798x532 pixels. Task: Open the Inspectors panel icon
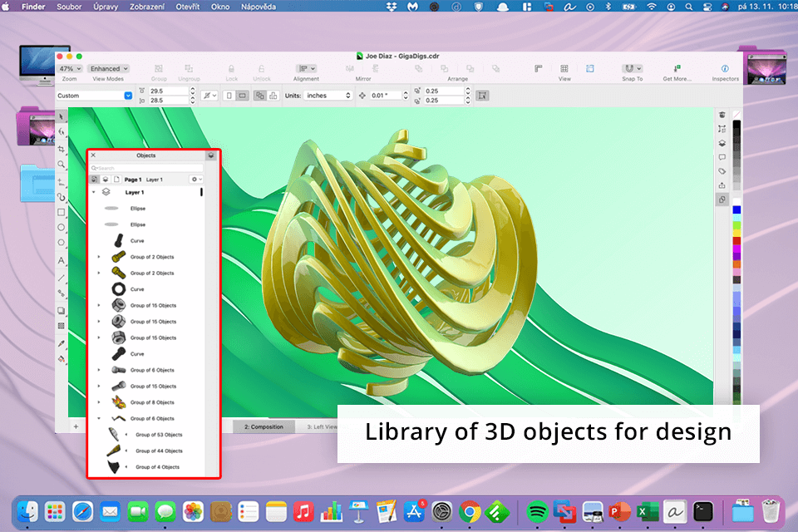pyautogui.click(x=725, y=69)
